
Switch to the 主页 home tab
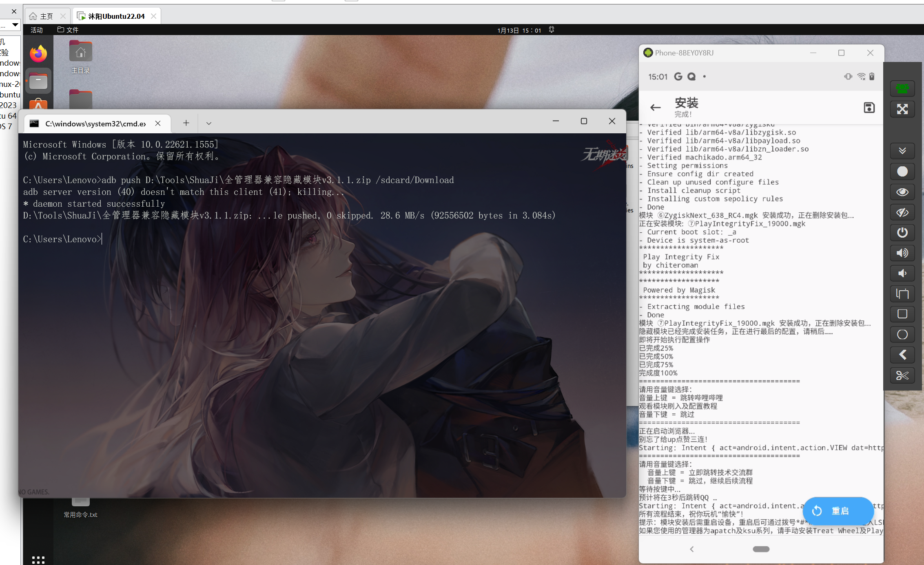[46, 16]
